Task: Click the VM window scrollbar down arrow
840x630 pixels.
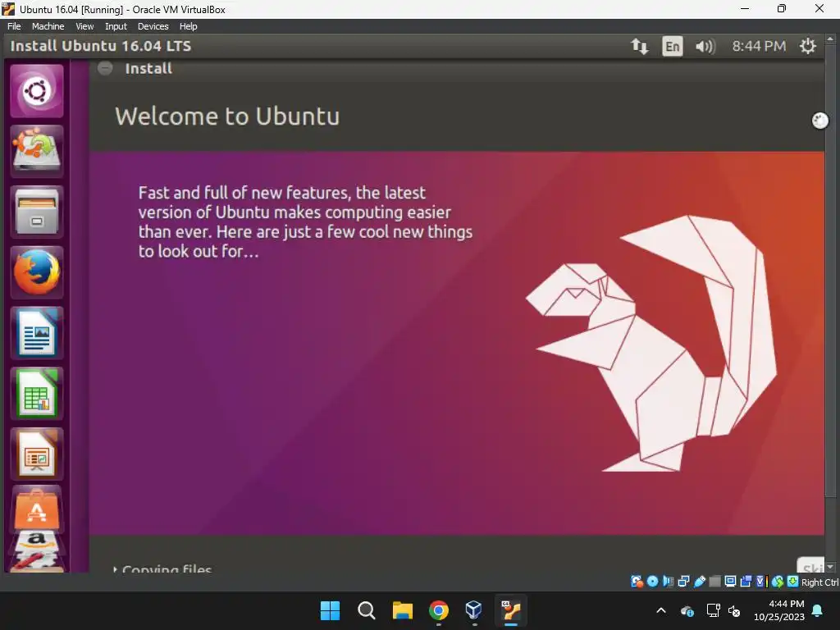Action: pyautogui.click(x=830, y=567)
